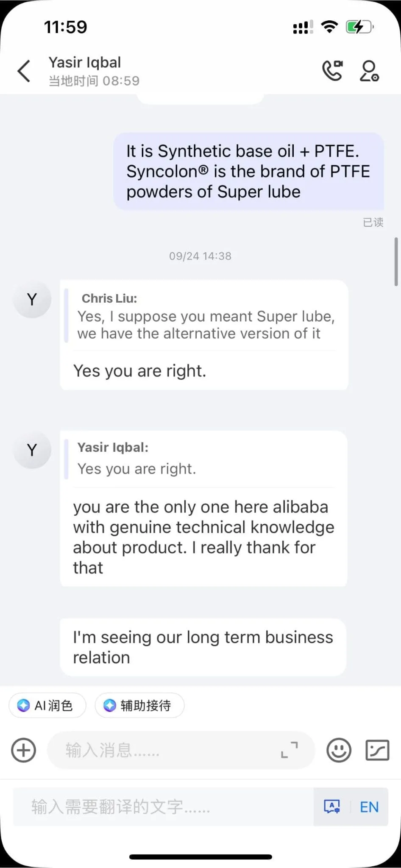Open contact profile settings icon
401x868 pixels.
369,71
